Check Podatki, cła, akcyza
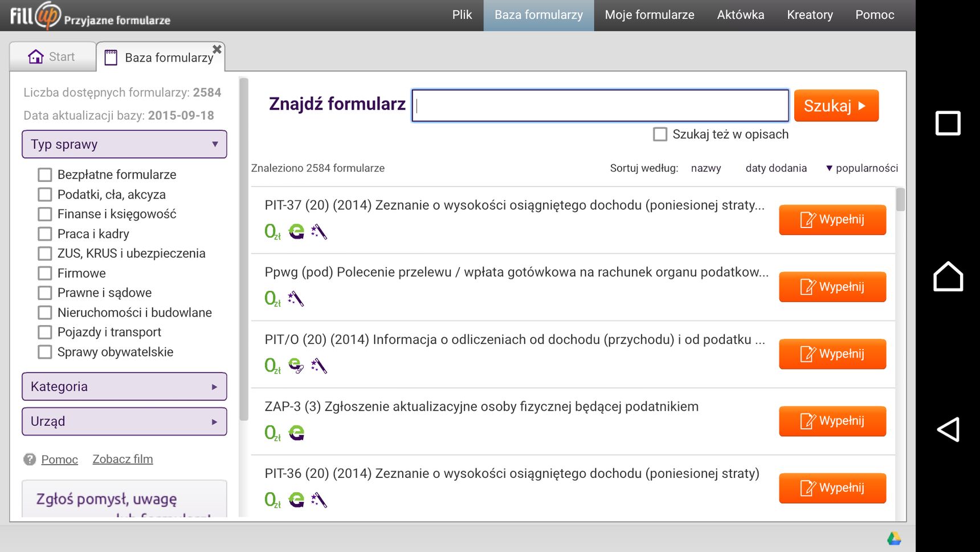The width and height of the screenshot is (980, 552). [44, 194]
